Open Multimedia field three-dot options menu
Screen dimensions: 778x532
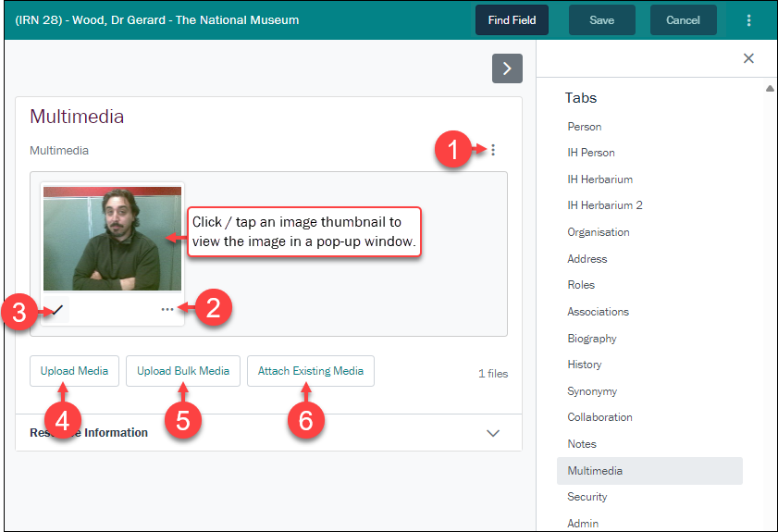pos(493,150)
